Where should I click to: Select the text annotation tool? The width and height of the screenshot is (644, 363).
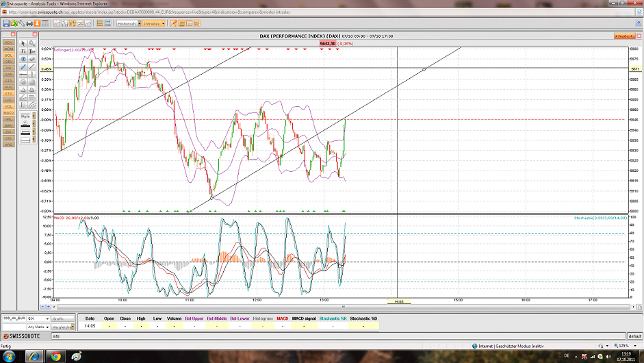(23, 51)
